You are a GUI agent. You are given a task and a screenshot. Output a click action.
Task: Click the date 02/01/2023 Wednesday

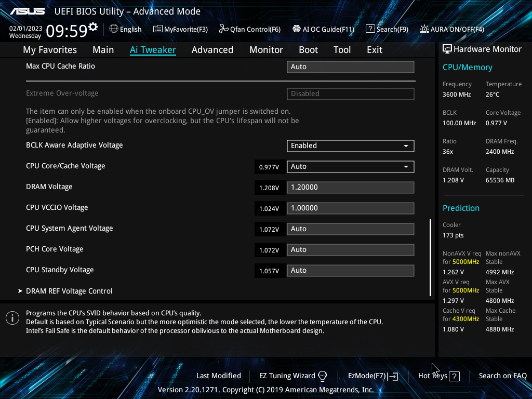(26, 32)
